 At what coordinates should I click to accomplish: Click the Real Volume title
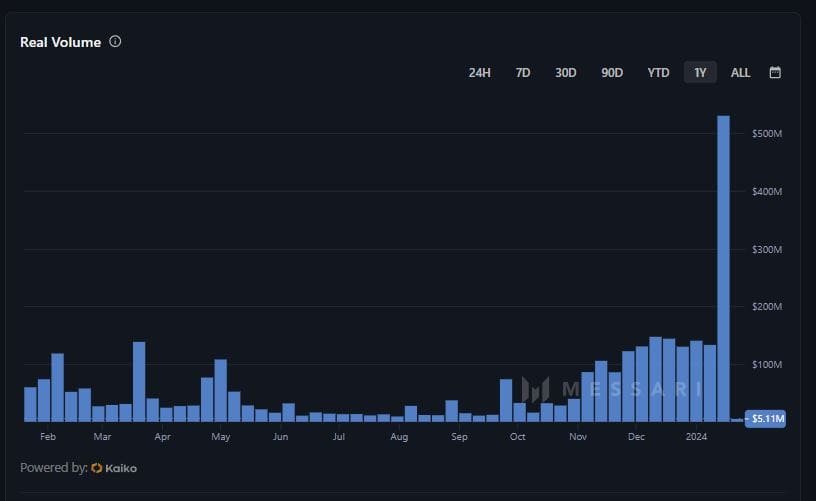pyautogui.click(x=60, y=42)
